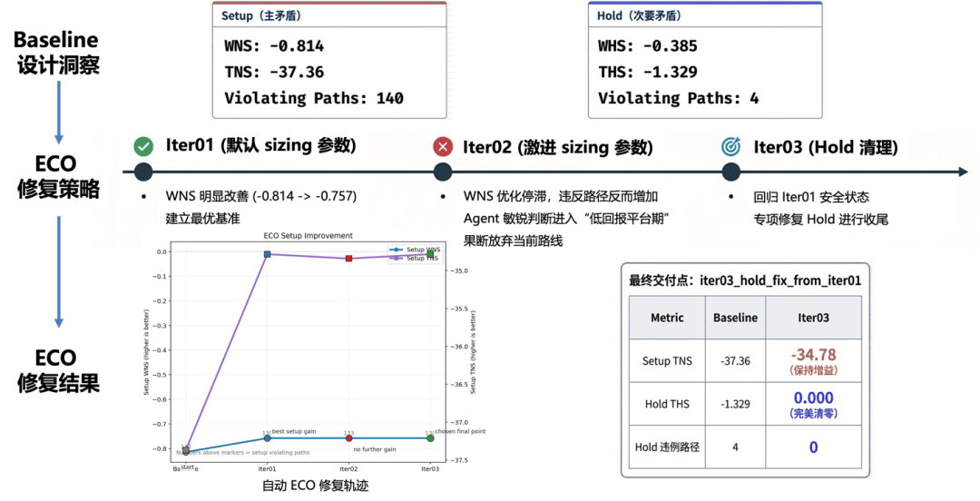Click the ECO 修复结果 label

point(58,370)
